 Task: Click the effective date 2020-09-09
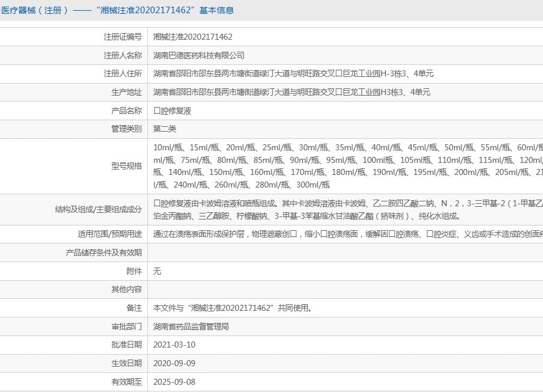coord(174,364)
